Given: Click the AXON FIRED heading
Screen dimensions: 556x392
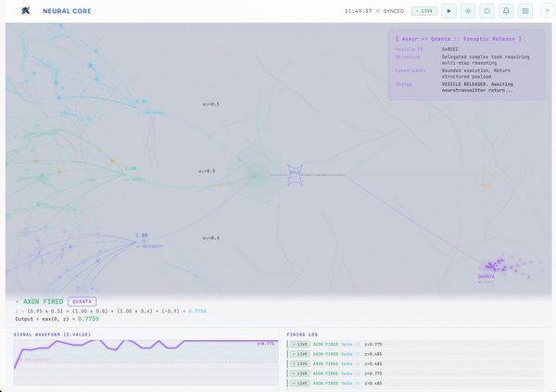Looking at the screenshot, I should pyautogui.click(x=43, y=301).
